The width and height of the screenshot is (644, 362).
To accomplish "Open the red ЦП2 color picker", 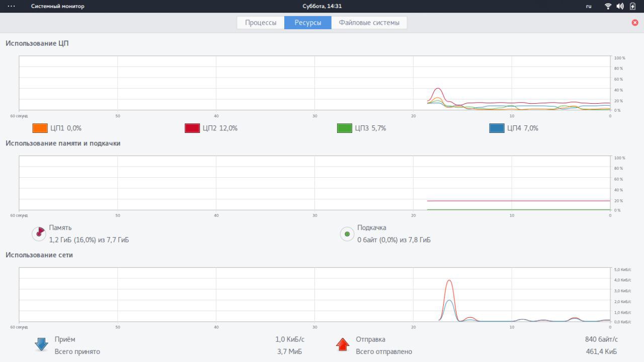I will (192, 128).
